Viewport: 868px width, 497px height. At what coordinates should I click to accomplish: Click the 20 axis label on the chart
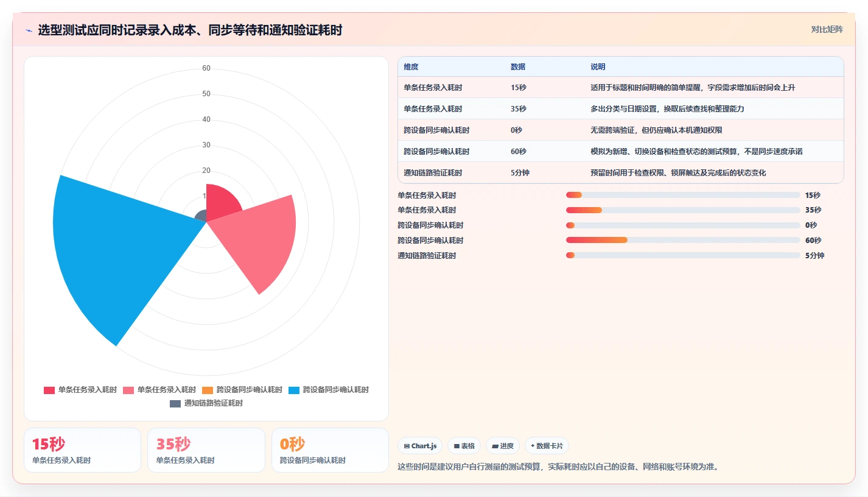[x=206, y=171]
